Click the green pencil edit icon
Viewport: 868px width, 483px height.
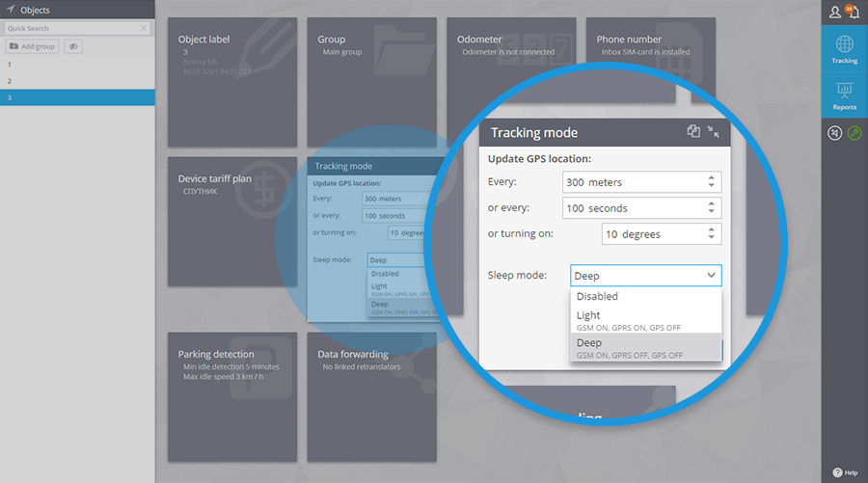point(854,133)
